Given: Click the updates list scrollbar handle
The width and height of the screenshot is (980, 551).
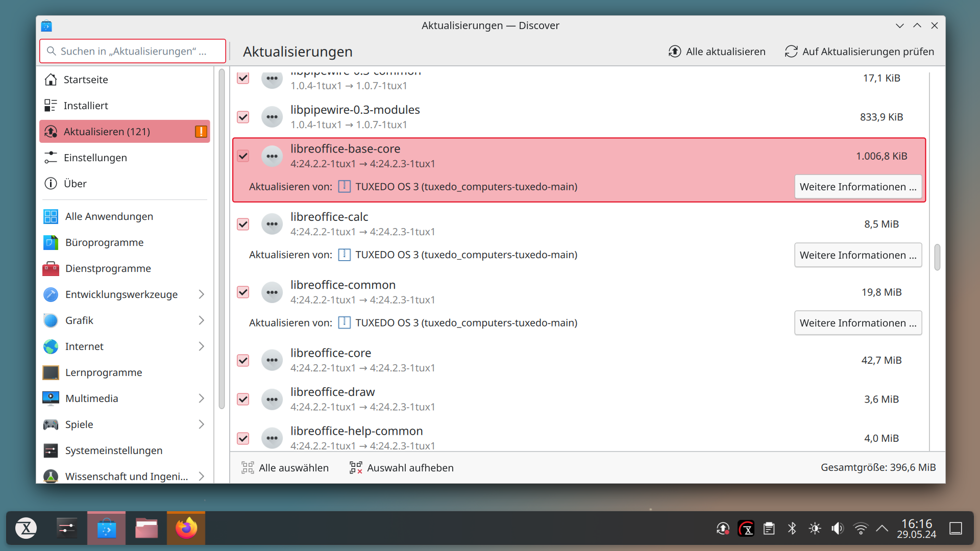Looking at the screenshot, I should (x=937, y=257).
